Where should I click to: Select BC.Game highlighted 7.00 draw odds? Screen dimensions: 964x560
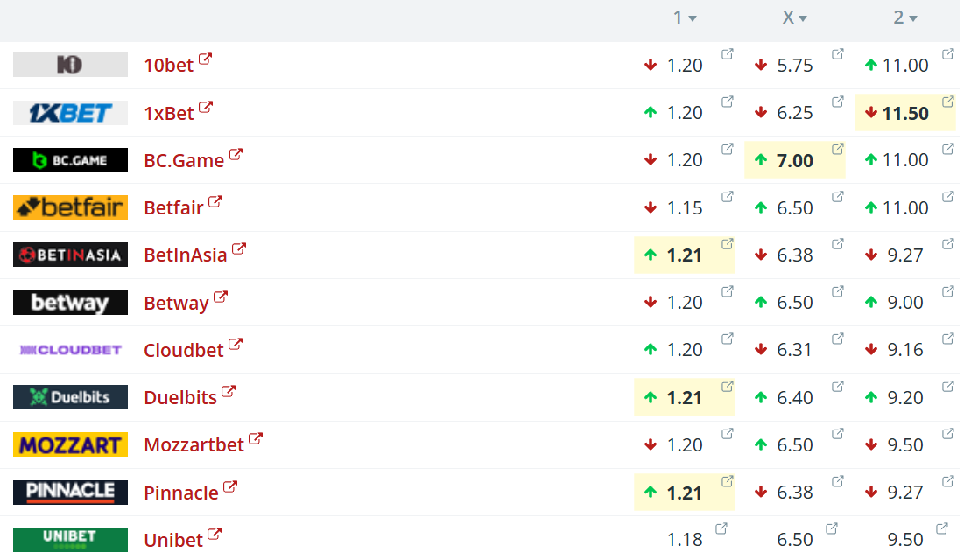point(794,160)
